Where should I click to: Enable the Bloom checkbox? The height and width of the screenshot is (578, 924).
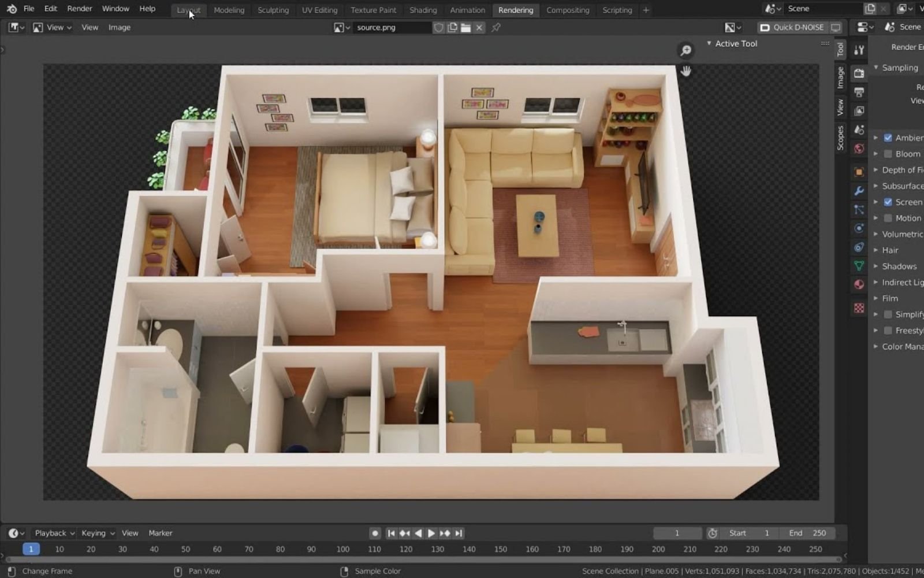[x=888, y=154]
